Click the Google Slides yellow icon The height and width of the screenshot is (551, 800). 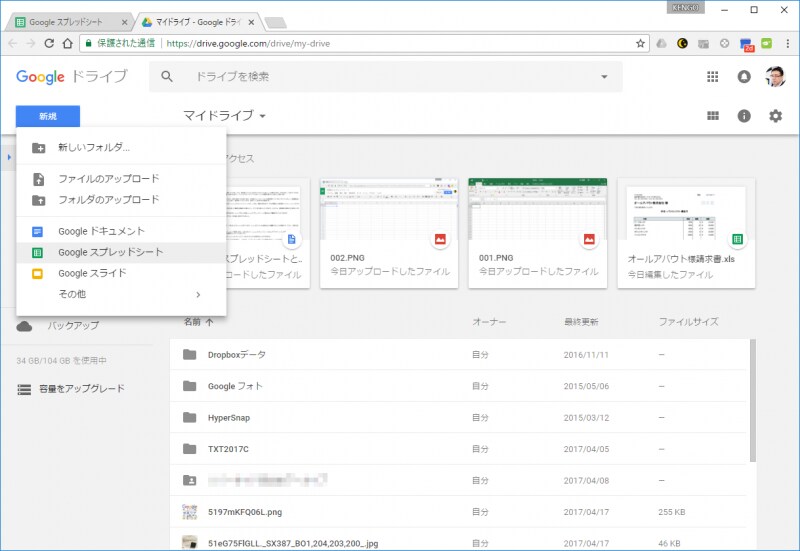pos(38,273)
